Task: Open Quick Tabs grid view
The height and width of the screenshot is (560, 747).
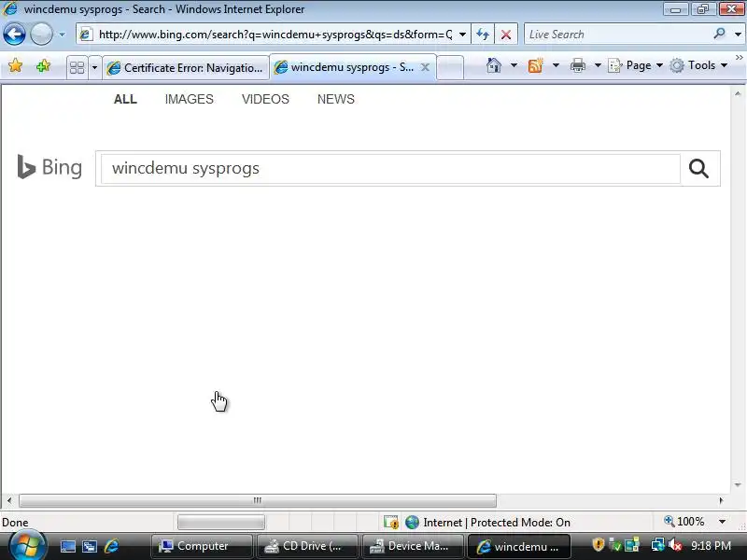Action: [78, 67]
